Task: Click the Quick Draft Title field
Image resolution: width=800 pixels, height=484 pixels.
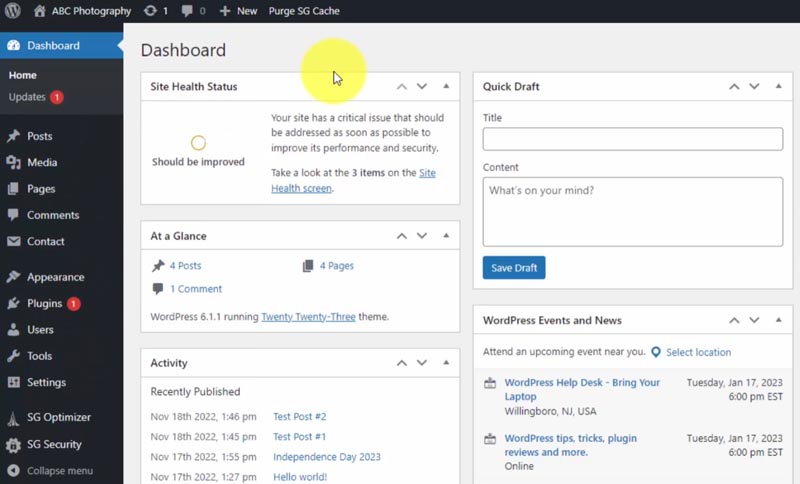Action: click(x=633, y=139)
